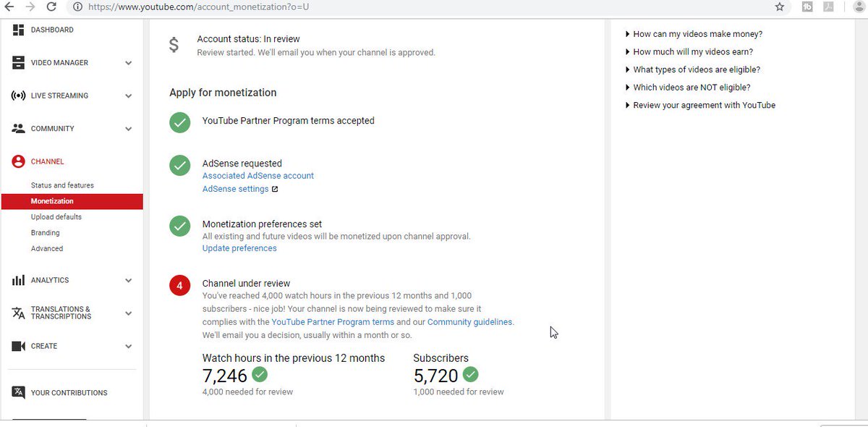Click the Live Streaming broadcast icon
This screenshot has height=427, width=868.
[x=19, y=96]
